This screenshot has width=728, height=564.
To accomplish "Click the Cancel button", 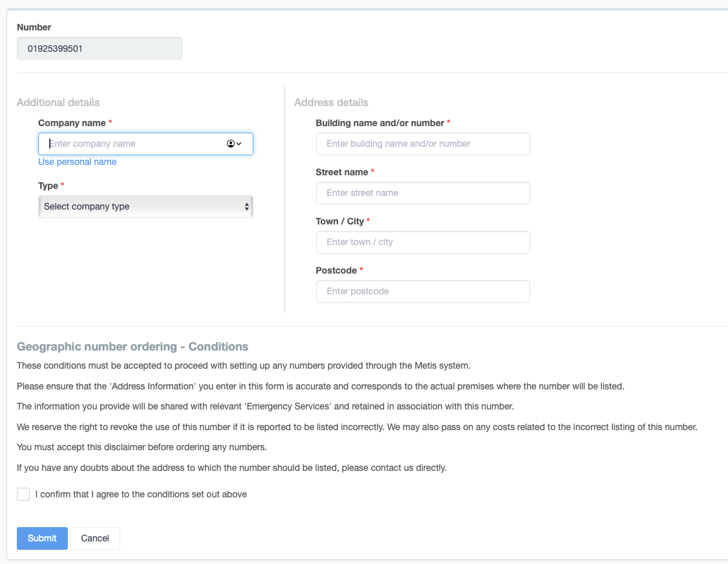I will pyautogui.click(x=95, y=538).
